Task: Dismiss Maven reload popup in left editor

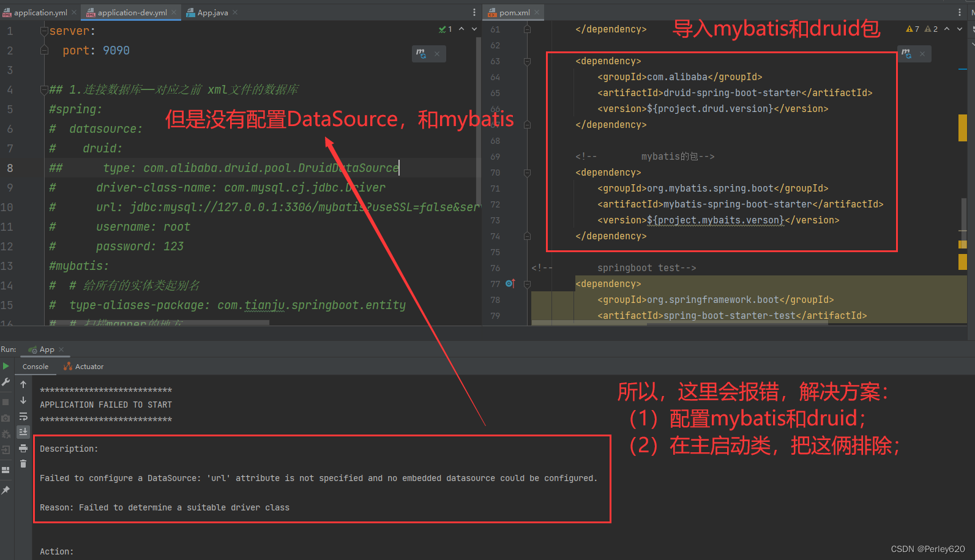Action: click(x=437, y=54)
